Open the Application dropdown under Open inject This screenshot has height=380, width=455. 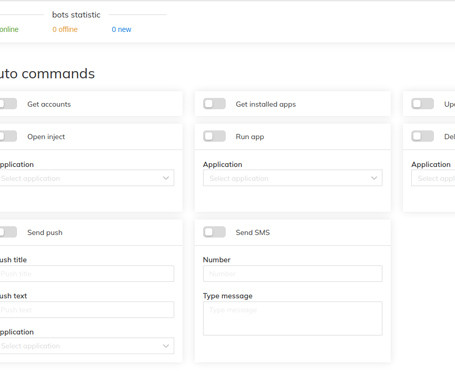pyautogui.click(x=87, y=178)
